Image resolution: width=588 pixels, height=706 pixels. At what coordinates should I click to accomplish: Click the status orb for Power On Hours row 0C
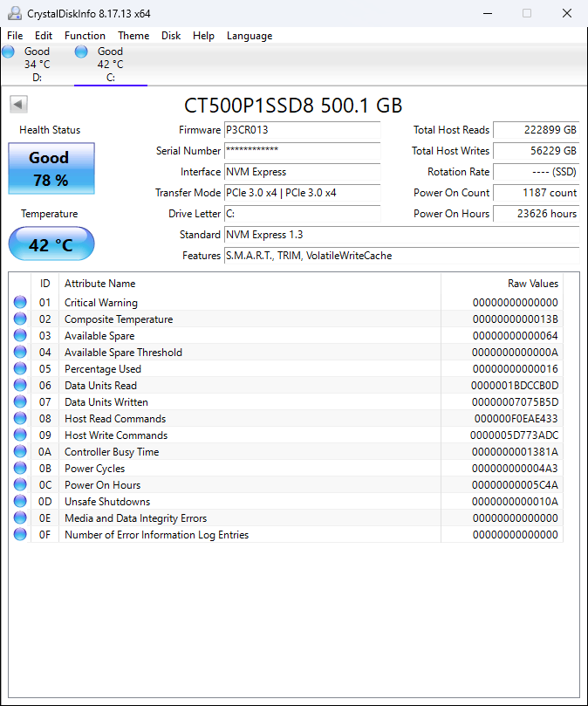click(x=20, y=485)
